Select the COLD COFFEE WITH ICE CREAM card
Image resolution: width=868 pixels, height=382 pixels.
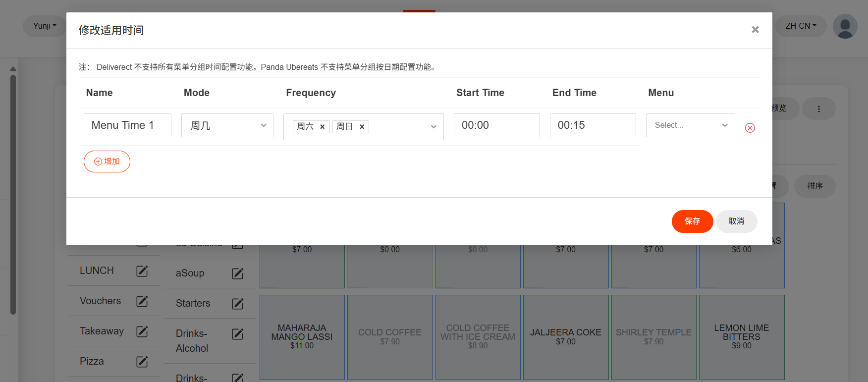pyautogui.click(x=478, y=337)
